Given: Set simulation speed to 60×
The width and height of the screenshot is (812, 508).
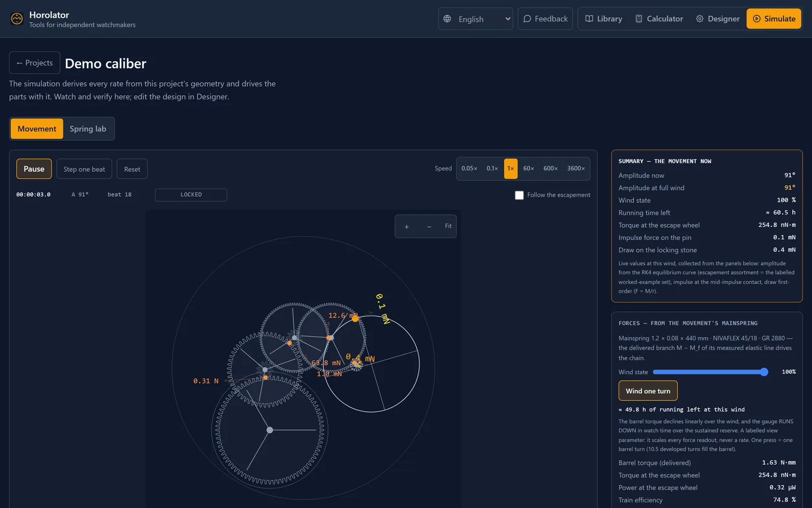Looking at the screenshot, I should (x=528, y=169).
